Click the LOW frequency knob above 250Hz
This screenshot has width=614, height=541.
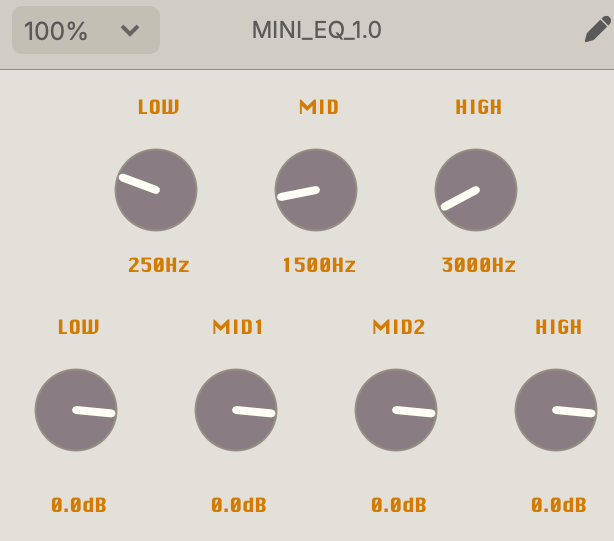(x=156, y=190)
